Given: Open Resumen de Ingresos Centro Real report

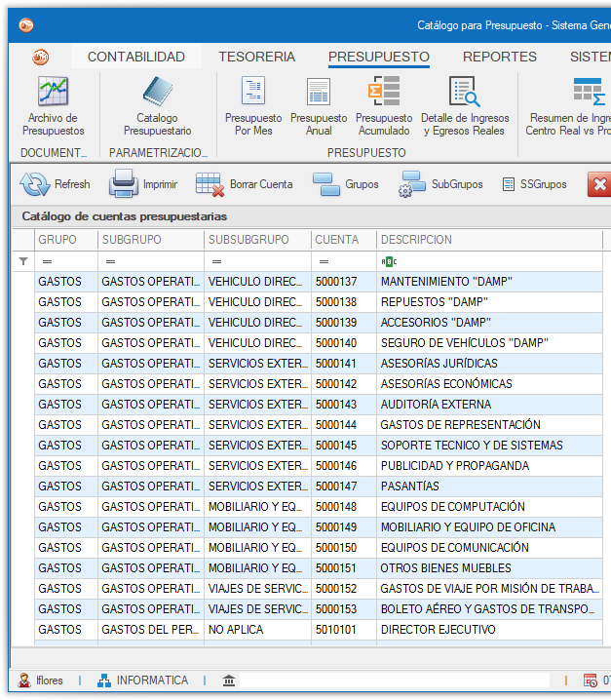Looking at the screenshot, I should point(568,106).
